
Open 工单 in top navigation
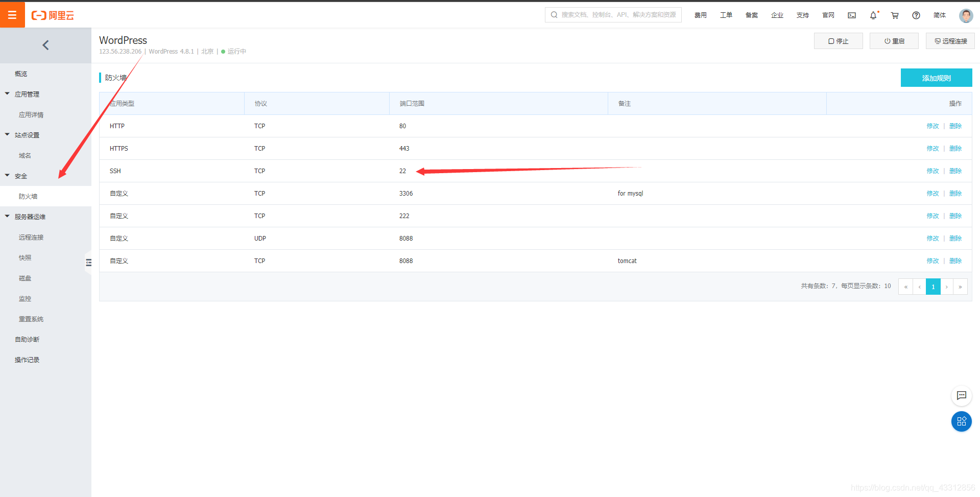726,15
